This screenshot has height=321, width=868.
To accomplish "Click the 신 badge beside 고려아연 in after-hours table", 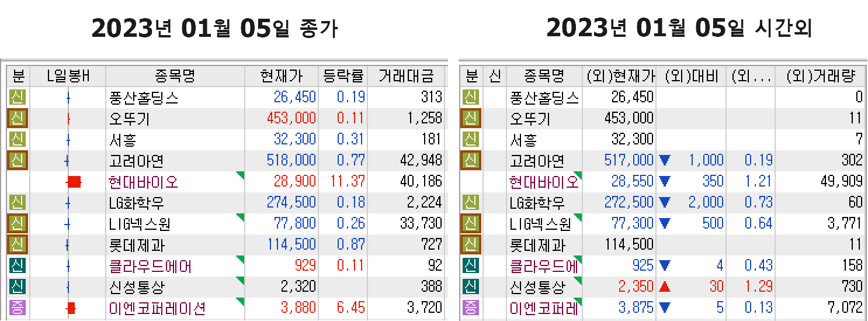I will pos(471,160).
